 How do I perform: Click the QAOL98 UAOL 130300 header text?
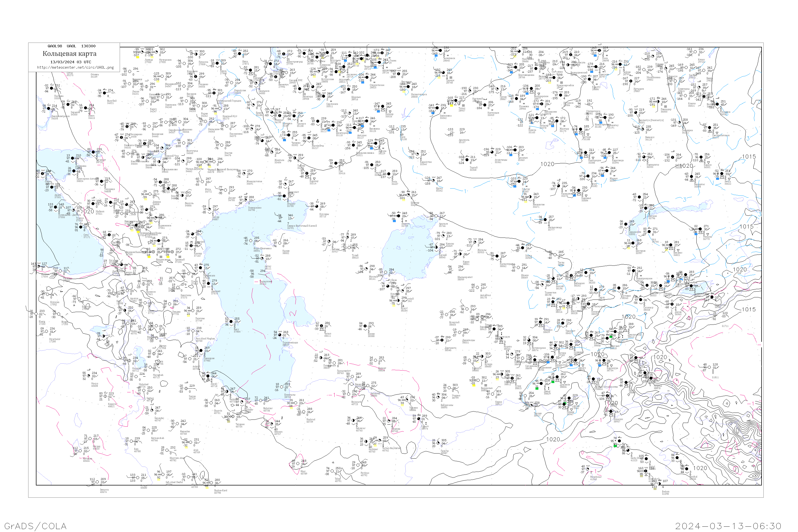click(72, 46)
